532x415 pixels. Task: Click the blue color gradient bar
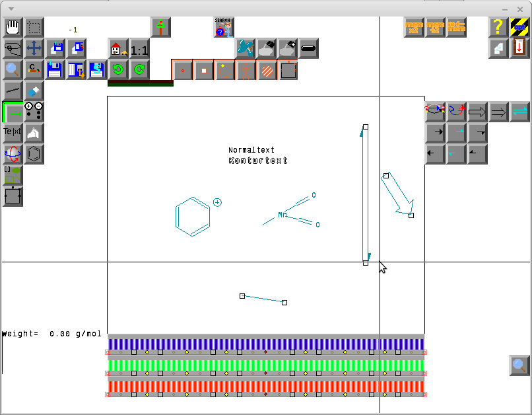click(x=266, y=344)
